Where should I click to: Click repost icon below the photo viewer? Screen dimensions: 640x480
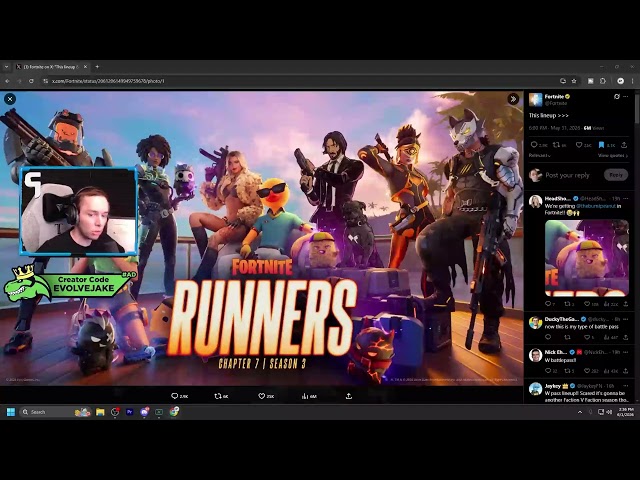click(x=218, y=396)
